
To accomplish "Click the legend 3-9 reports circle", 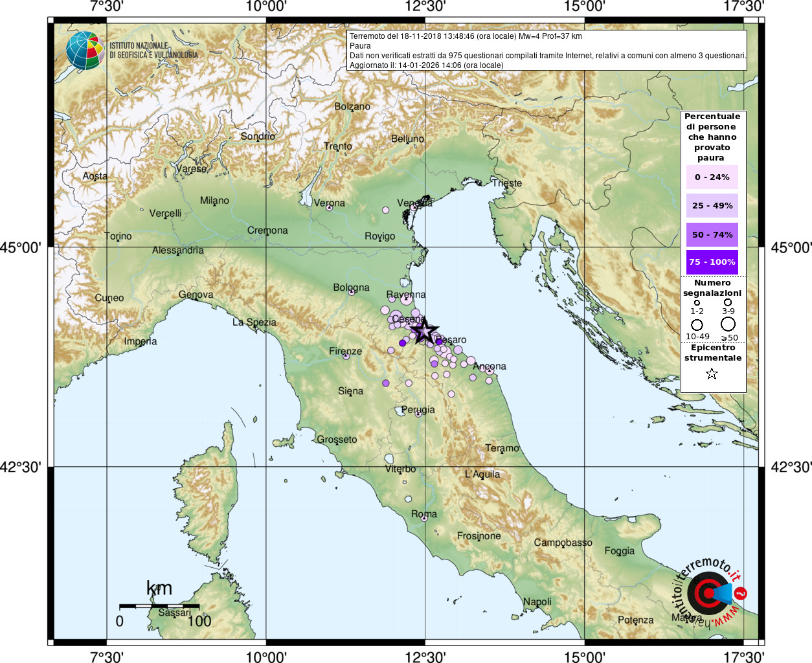I will [728, 302].
